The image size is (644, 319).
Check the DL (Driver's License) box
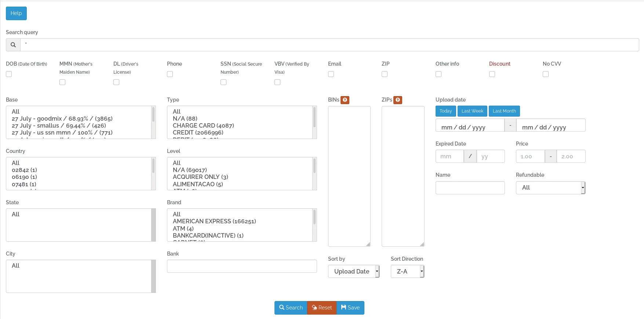pos(116,82)
